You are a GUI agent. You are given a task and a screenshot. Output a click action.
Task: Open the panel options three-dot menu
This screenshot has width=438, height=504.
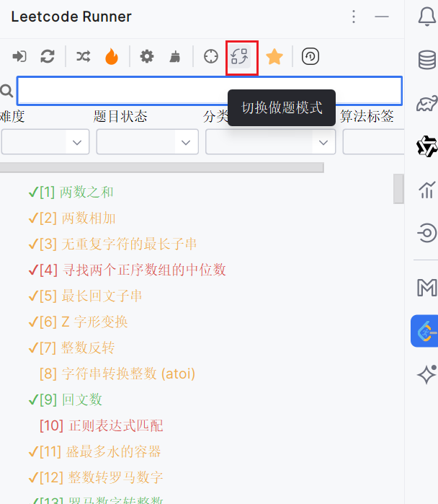[354, 17]
